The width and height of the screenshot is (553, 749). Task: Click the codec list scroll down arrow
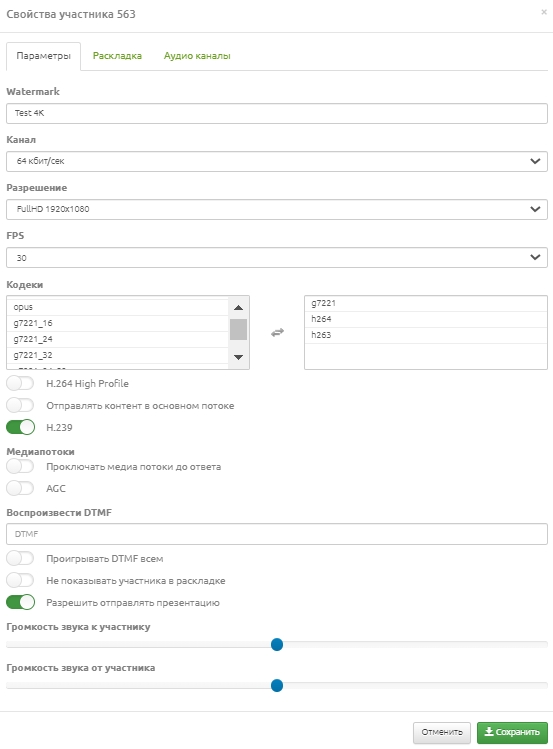(238, 357)
